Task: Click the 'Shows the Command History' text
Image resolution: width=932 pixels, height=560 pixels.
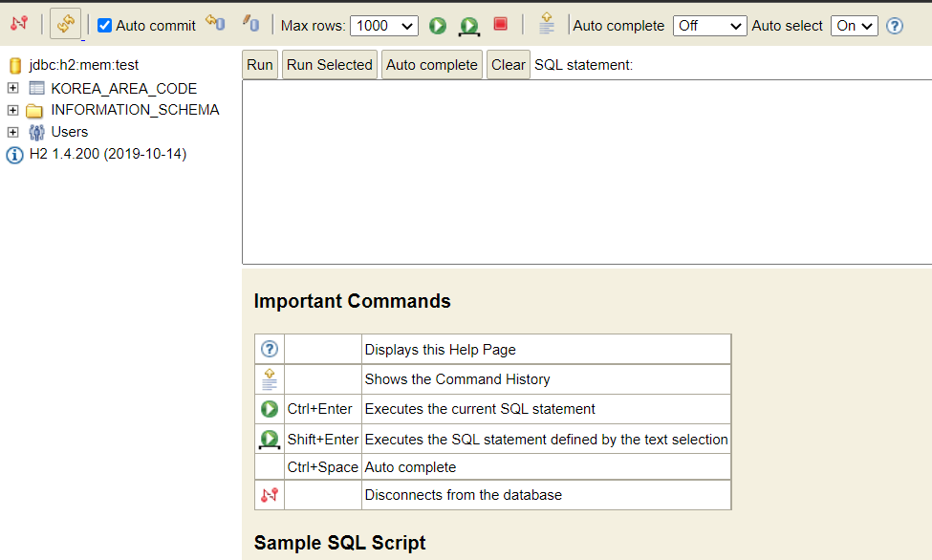Action: pos(458,379)
